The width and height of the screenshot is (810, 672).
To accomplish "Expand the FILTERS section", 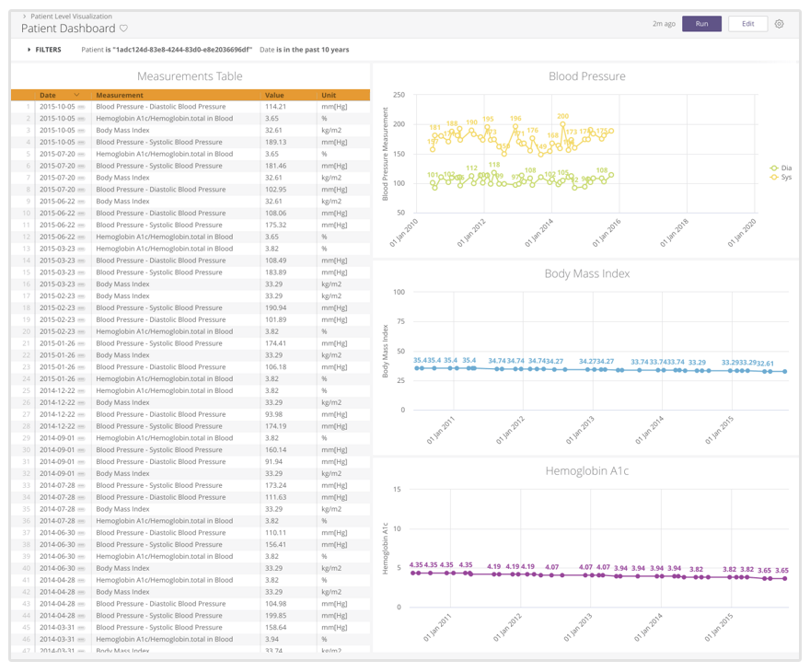I will tap(44, 50).
